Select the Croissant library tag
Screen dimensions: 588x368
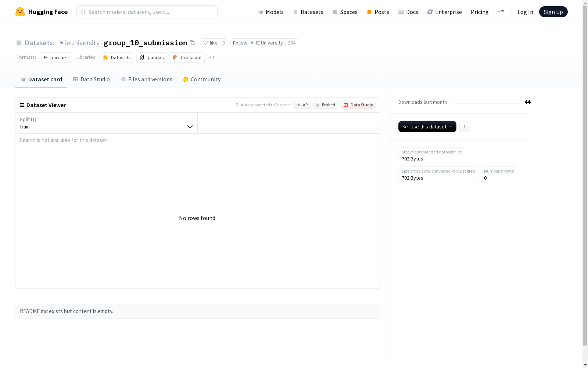click(x=187, y=57)
